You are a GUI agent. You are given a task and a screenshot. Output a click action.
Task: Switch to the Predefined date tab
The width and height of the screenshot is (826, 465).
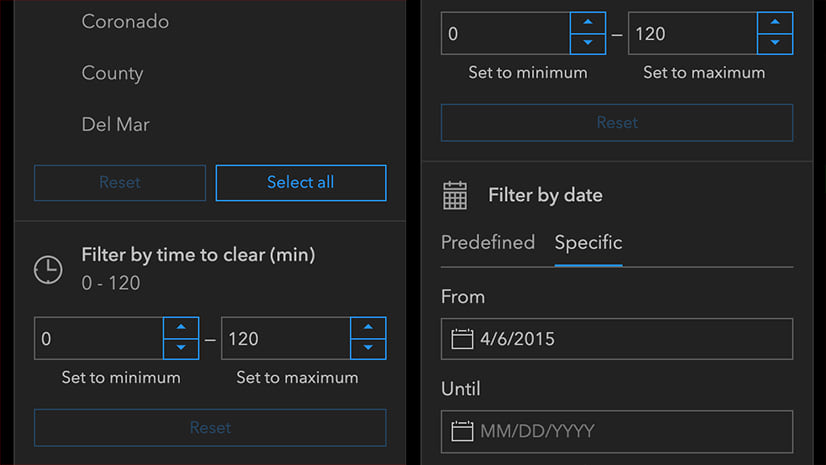[488, 242]
